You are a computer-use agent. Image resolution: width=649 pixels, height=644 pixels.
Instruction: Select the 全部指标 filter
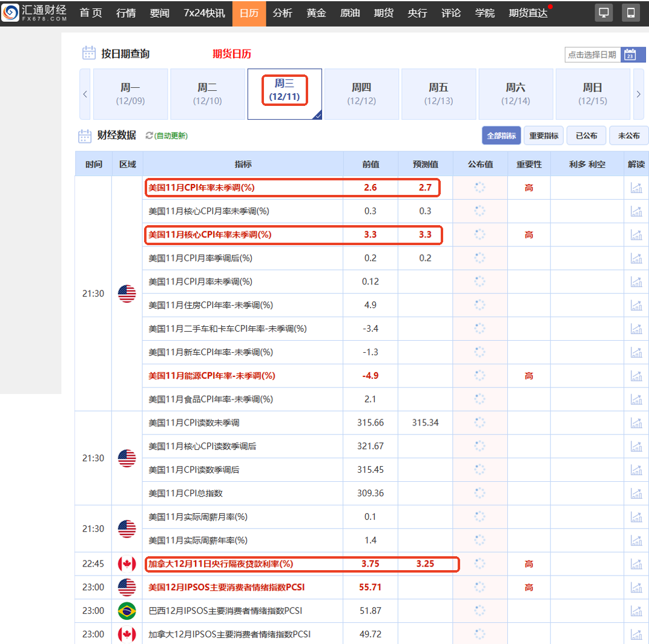pyautogui.click(x=501, y=136)
